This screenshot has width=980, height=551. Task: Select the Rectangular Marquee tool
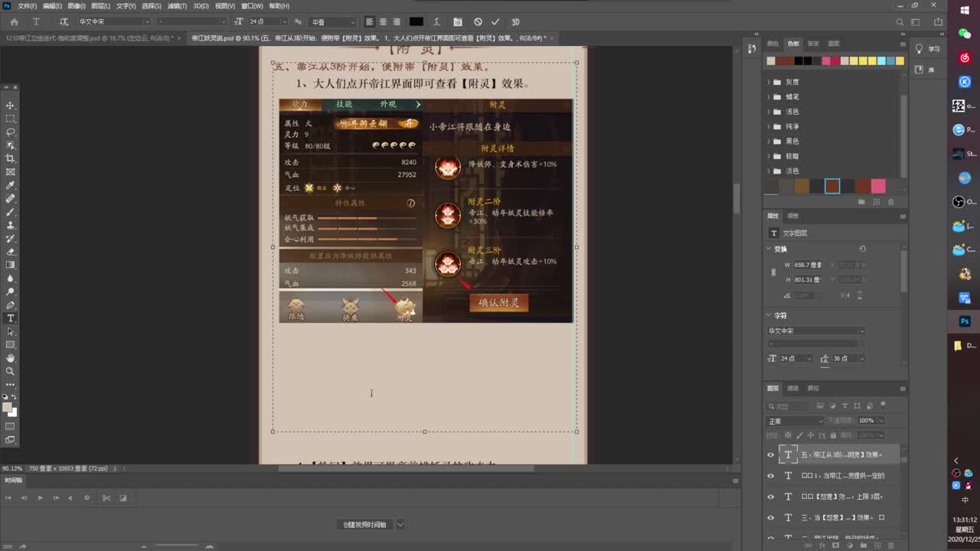click(11, 119)
